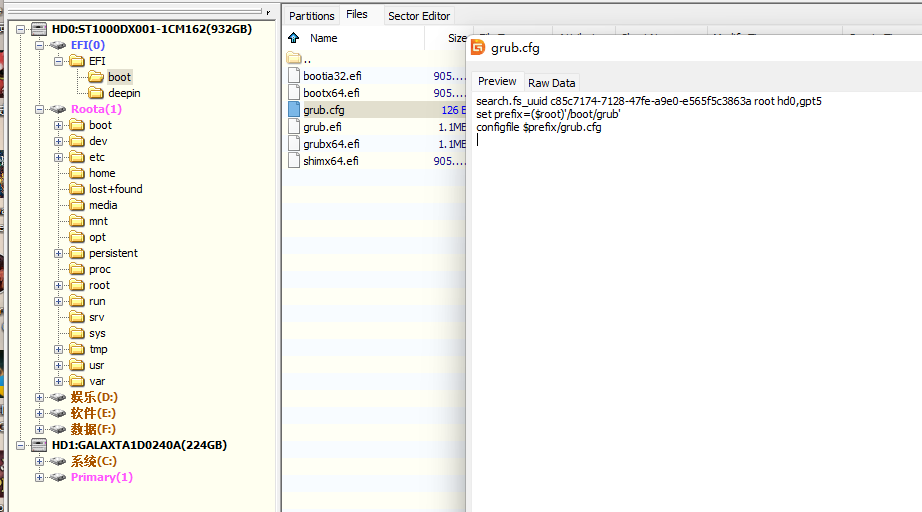Screen dimensions: 922x512
Task: Click the shimx64.efi file icon
Action: tap(294, 161)
